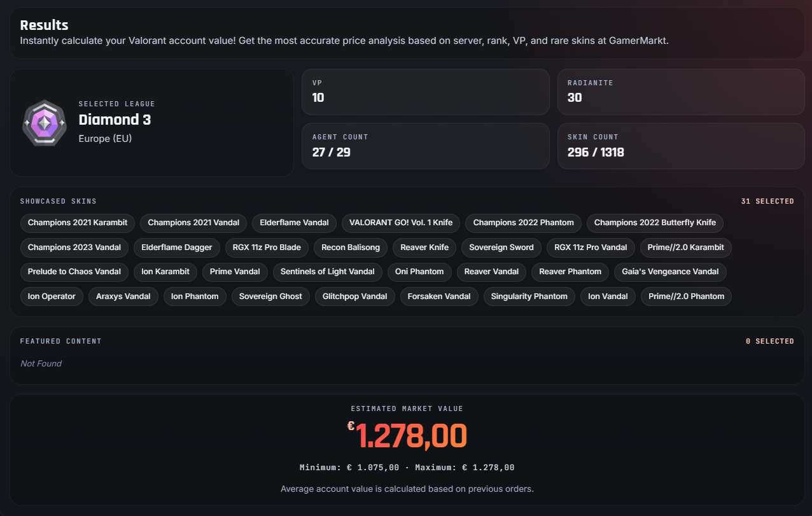This screenshot has width=812, height=516.
Task: Click the average account value note
Action: click(407, 489)
